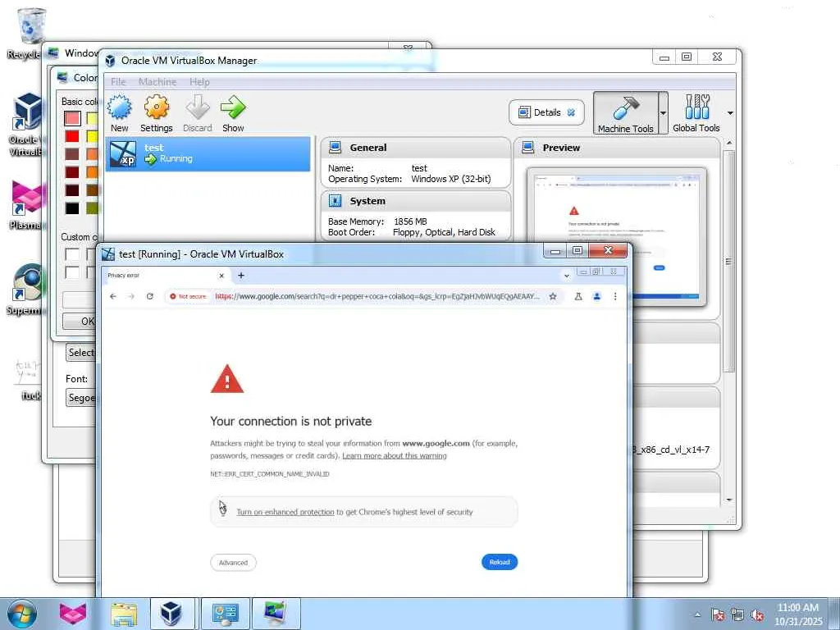The image size is (840, 630).
Task: Click Chrome back arrow in the VM
Action: point(113,296)
